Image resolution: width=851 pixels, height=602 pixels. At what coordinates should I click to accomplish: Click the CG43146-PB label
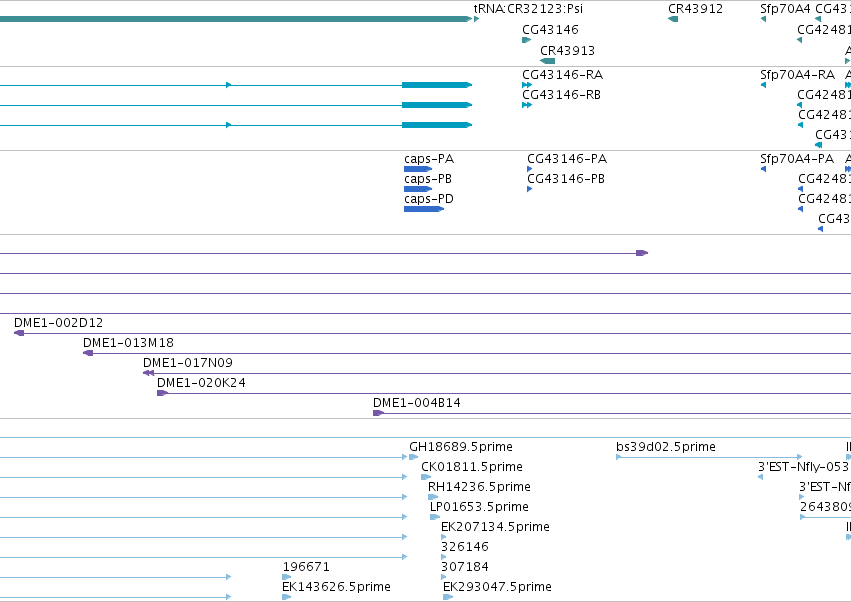click(566, 179)
